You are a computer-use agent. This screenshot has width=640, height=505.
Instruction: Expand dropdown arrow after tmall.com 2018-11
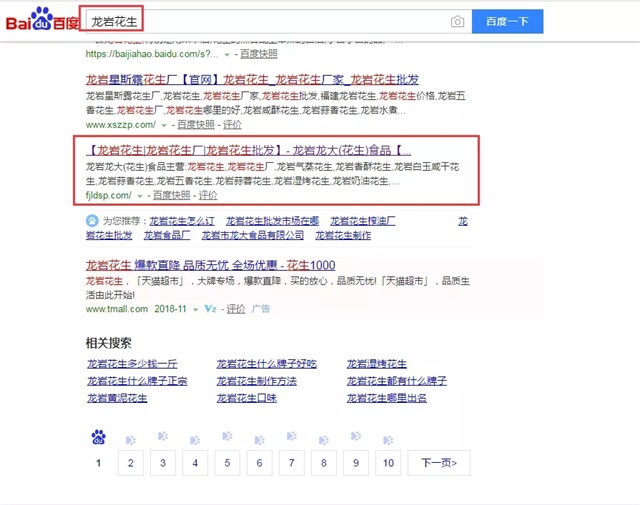tap(195, 310)
